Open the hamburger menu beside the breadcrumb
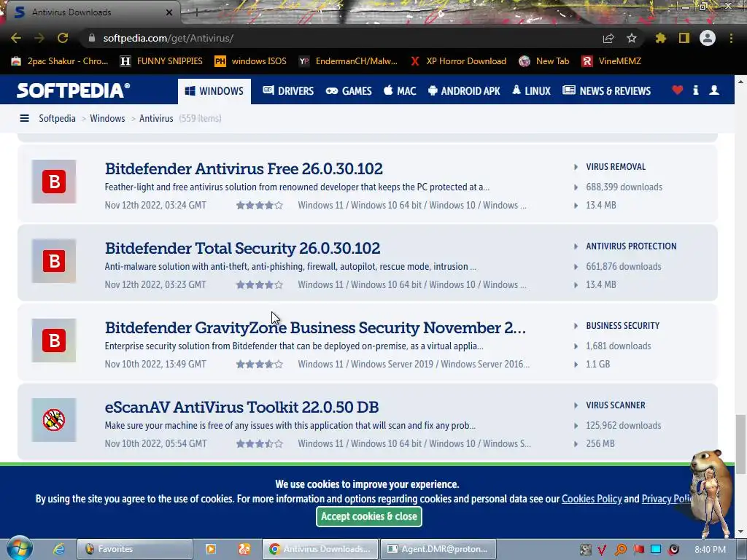Viewport: 747px width, 560px height. tap(24, 118)
